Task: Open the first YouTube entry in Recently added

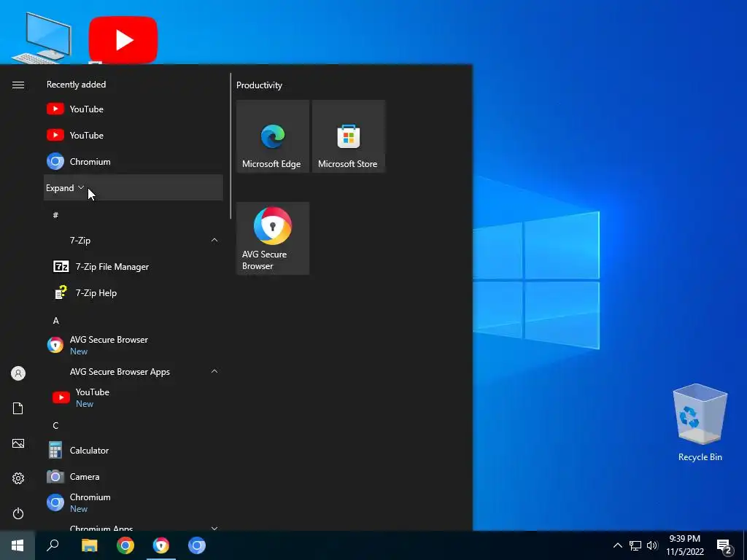Action: pyautogui.click(x=133, y=109)
